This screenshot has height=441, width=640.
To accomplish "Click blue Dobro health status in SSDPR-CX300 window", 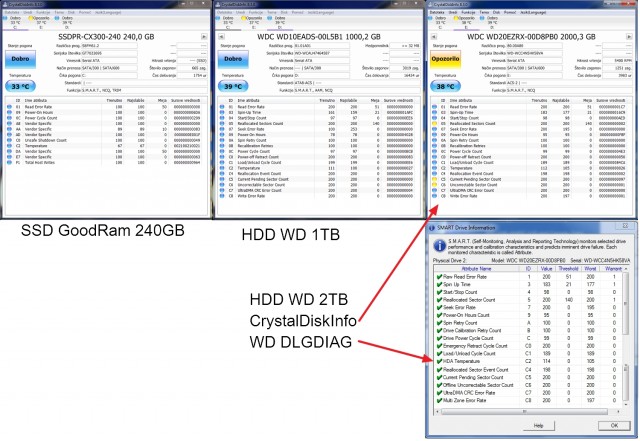I will pos(20,59).
